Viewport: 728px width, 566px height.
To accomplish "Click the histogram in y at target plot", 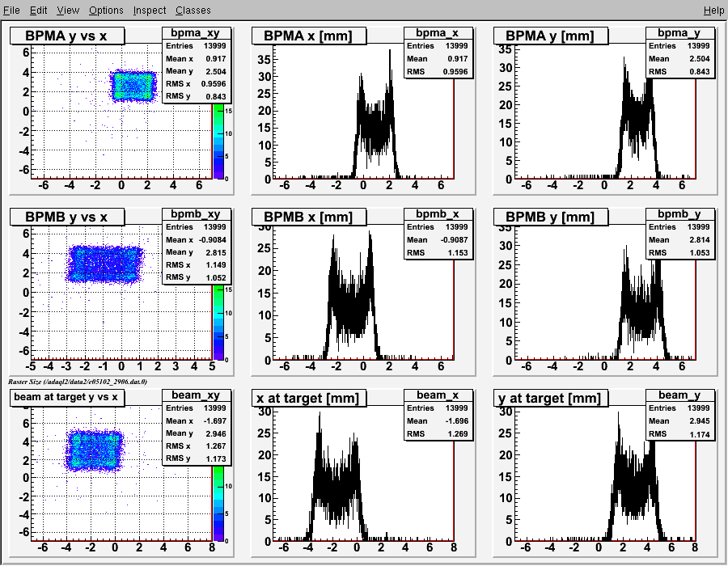I will (636, 487).
